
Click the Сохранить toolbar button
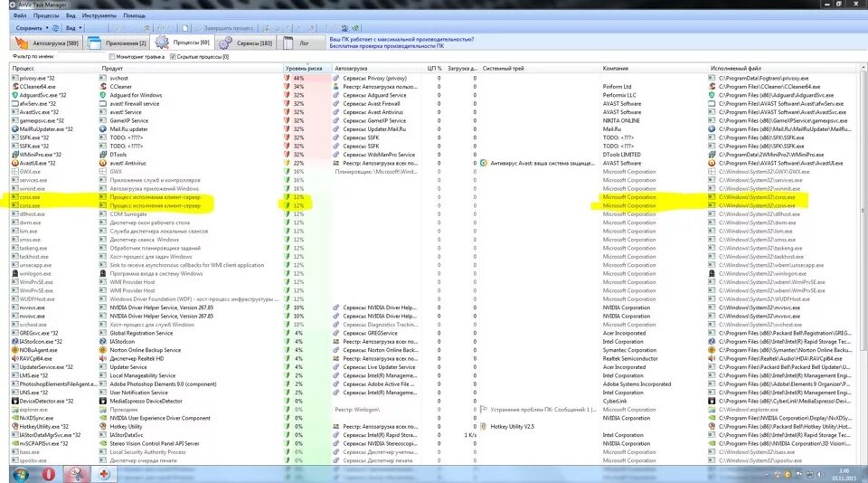click(x=28, y=28)
